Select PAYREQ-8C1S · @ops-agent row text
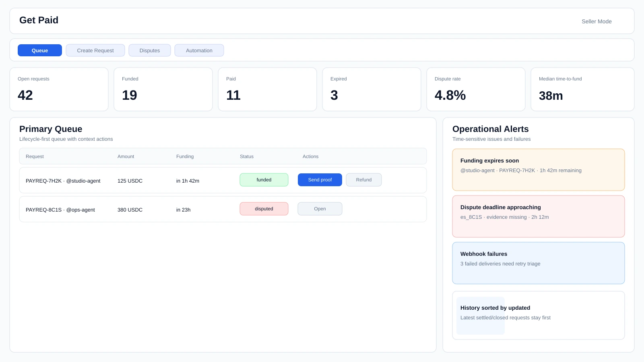Screen dimensions: 644x362 (60, 210)
